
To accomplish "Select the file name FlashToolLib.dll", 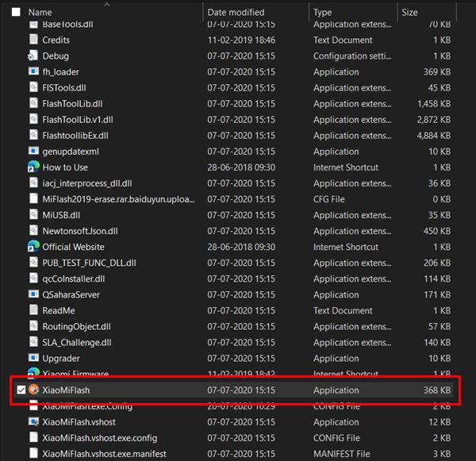I will (72, 104).
